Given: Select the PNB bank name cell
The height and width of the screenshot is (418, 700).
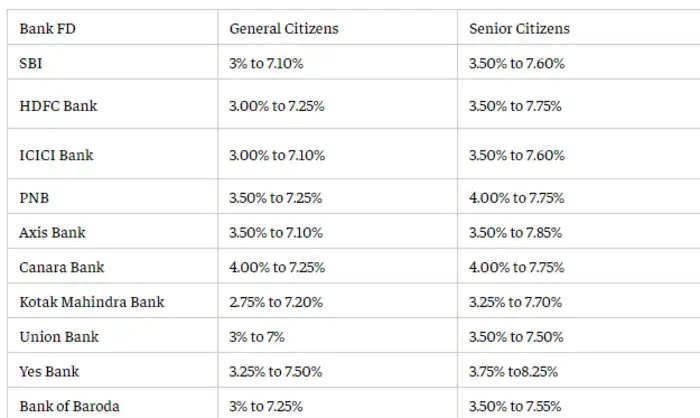Looking at the screenshot, I should 34,198.
